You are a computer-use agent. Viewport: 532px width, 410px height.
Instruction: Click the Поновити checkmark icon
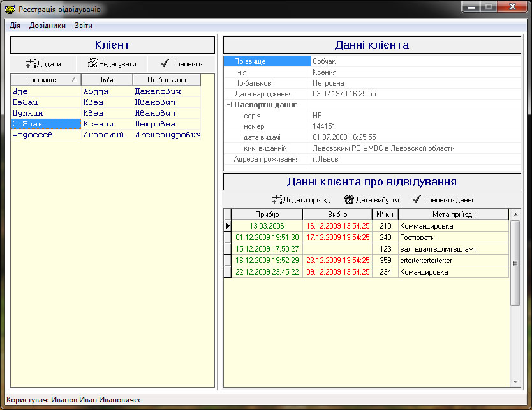165,64
